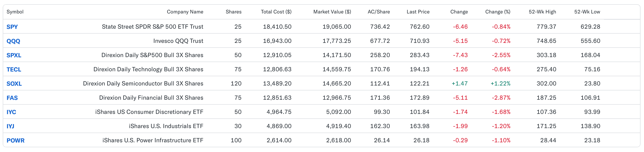Open the SPY symbol link

[x=12, y=27]
